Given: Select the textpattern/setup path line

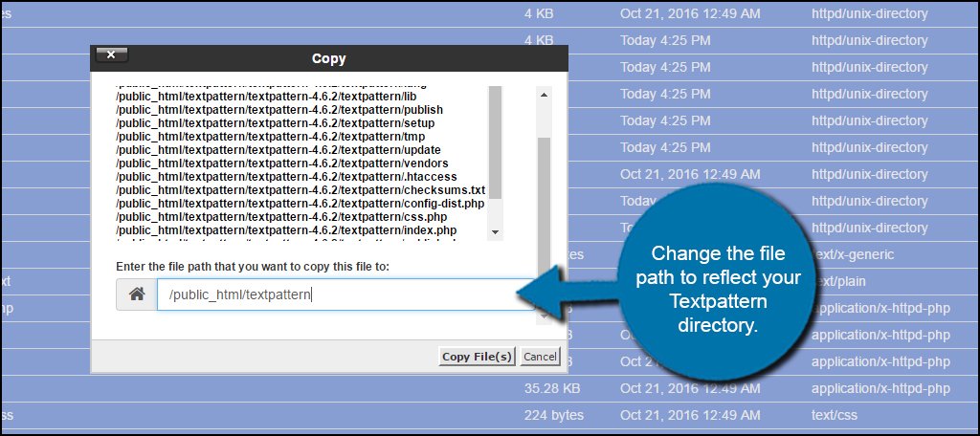Looking at the screenshot, I should point(276,123).
